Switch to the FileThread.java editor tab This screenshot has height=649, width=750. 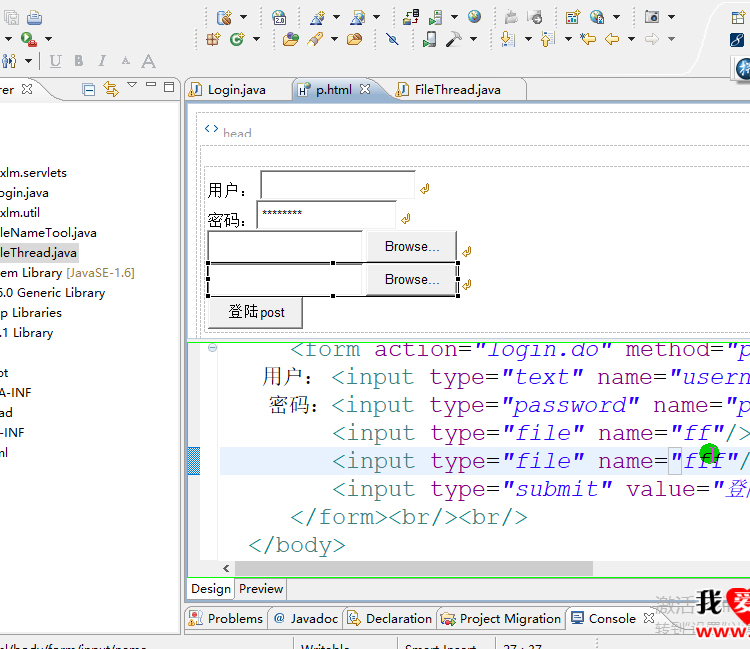(457, 90)
